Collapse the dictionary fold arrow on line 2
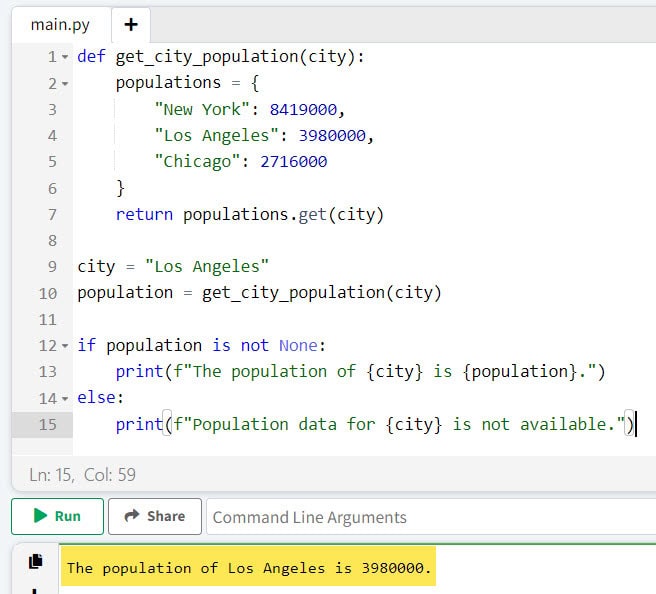 tap(65, 84)
